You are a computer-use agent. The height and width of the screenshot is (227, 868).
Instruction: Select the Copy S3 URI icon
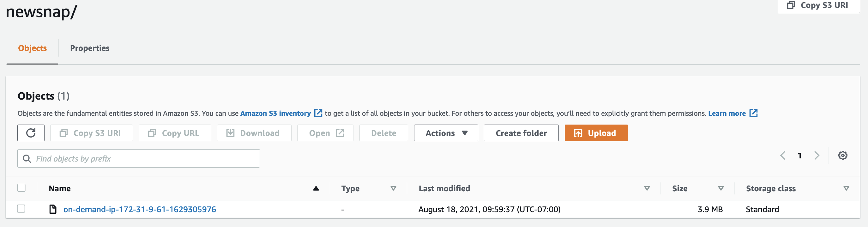(64, 133)
